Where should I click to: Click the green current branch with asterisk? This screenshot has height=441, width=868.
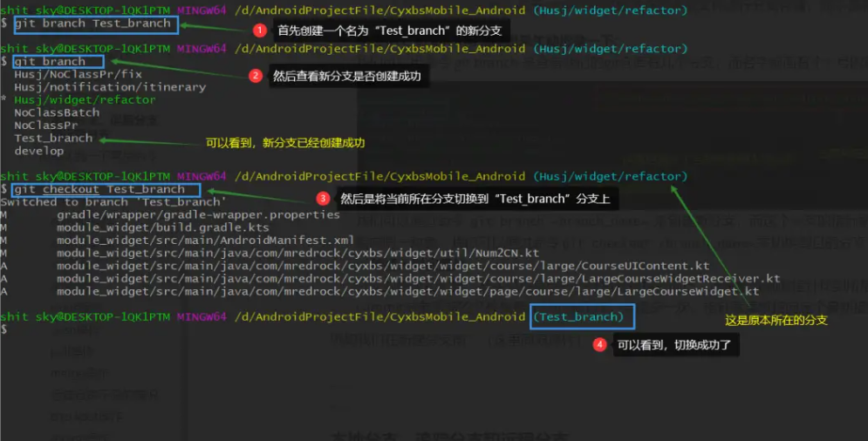[x=84, y=99]
